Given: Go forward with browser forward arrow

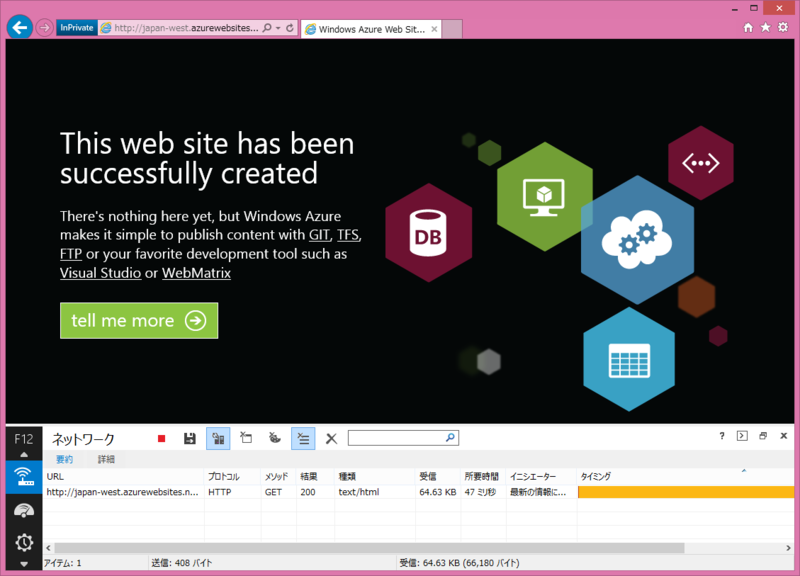Looking at the screenshot, I should tap(45, 28).
